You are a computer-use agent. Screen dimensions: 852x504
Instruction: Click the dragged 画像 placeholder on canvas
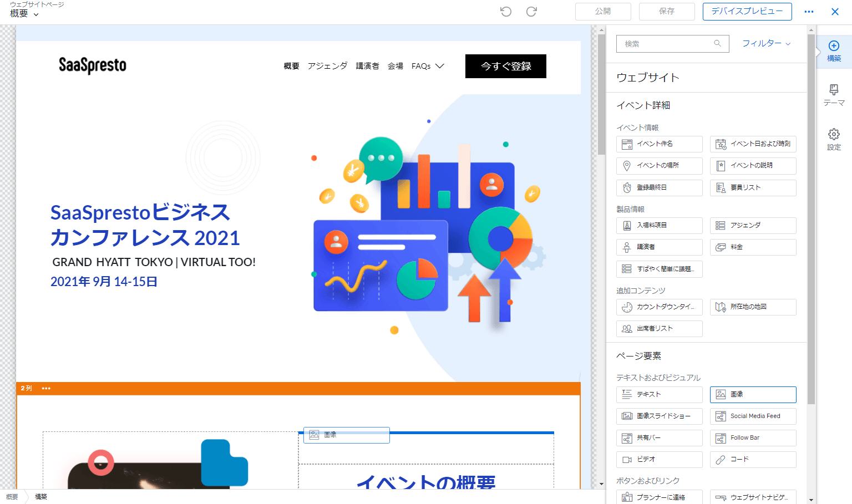pos(347,435)
